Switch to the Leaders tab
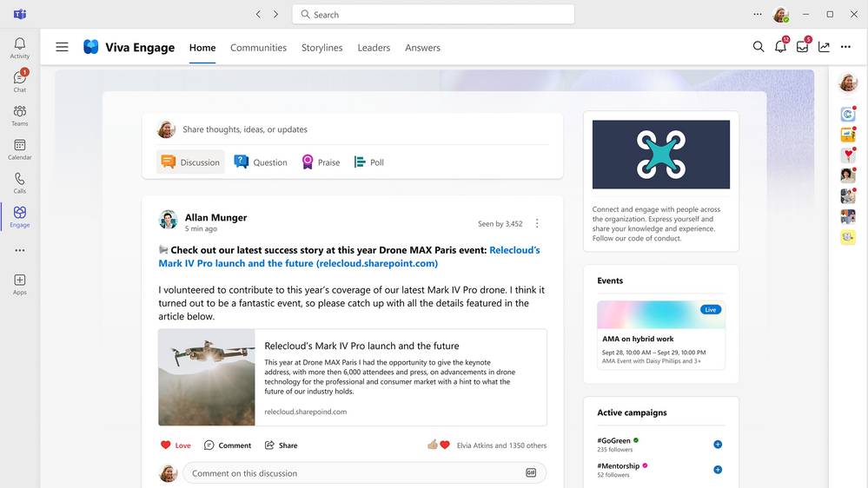This screenshot has height=488, width=868. (x=374, y=48)
